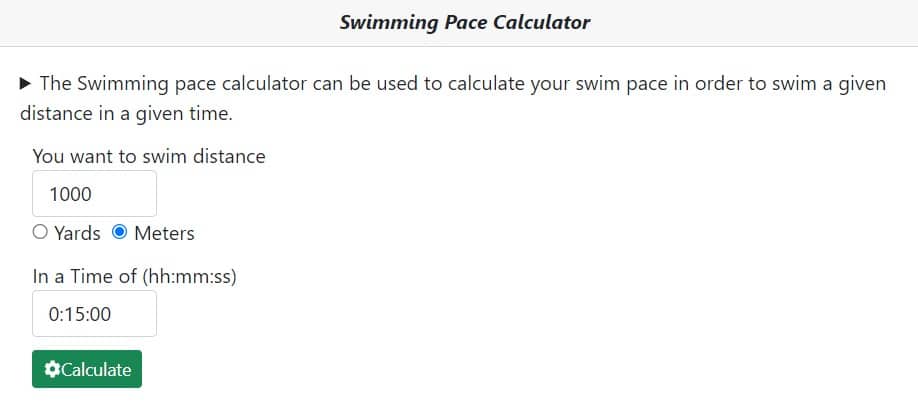The height and width of the screenshot is (415, 918).
Task: Click the Swimming Pace Calculator title
Action: (465, 22)
